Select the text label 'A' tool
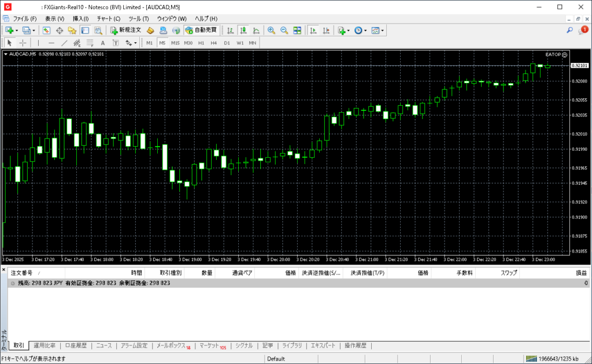 (x=103, y=43)
